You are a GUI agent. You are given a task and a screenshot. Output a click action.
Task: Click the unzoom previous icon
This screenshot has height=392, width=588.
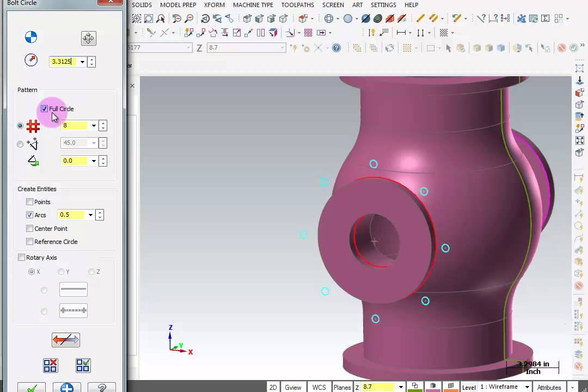[x=176, y=19]
